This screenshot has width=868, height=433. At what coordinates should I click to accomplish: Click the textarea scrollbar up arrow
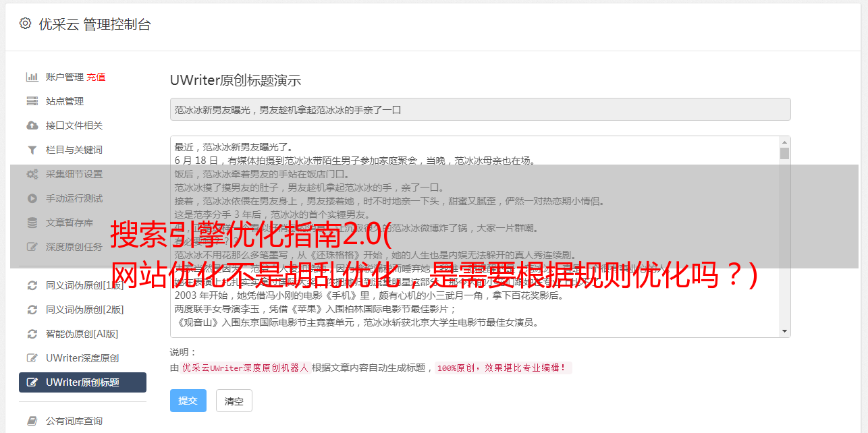(x=784, y=142)
